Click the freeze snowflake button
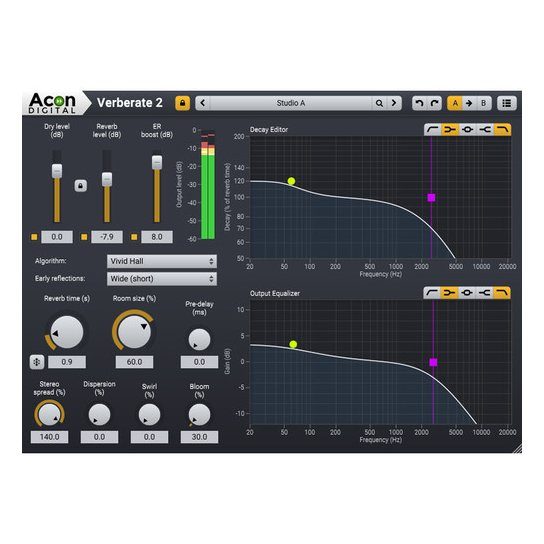The width and height of the screenshot is (544, 544). (37, 362)
